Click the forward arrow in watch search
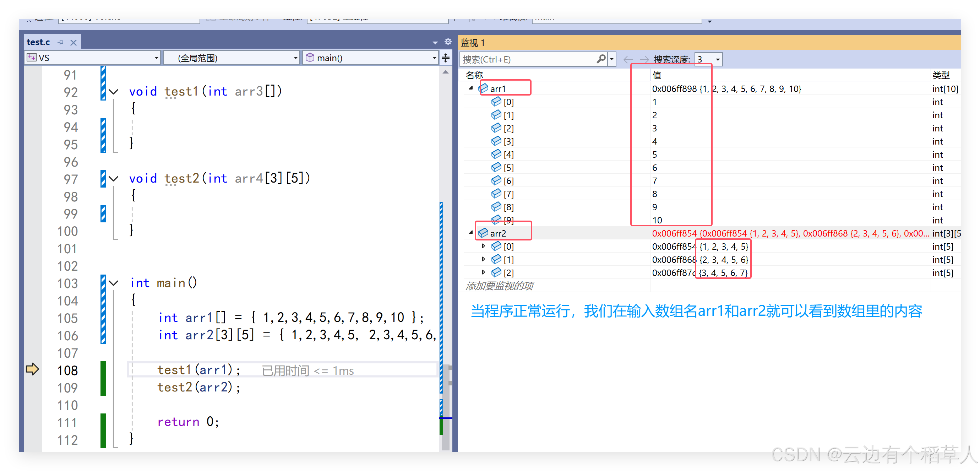This screenshot has height=471, width=980. (644, 59)
